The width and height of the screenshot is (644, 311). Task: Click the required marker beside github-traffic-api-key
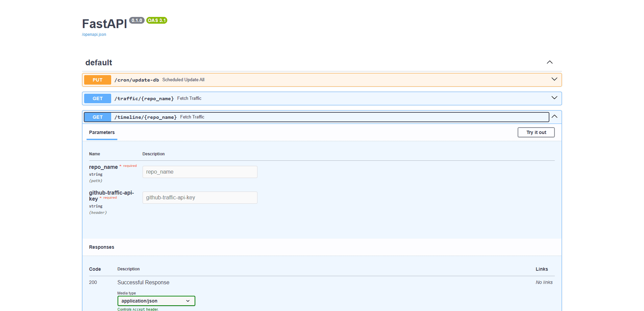(x=108, y=198)
